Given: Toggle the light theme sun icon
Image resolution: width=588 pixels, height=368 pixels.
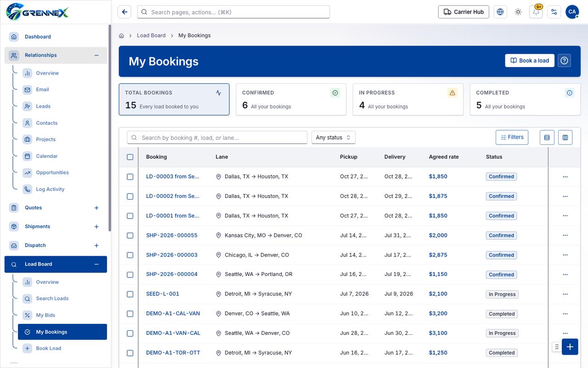Looking at the screenshot, I should 518,12.
